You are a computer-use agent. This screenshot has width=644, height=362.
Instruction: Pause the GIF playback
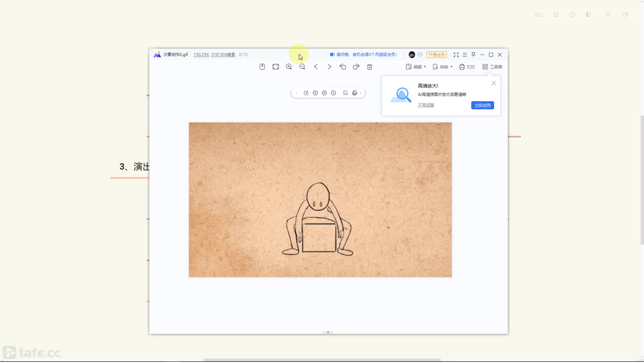click(x=324, y=93)
